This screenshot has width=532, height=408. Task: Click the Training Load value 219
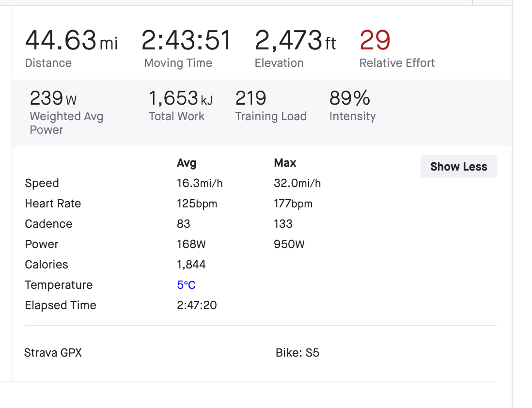250,98
